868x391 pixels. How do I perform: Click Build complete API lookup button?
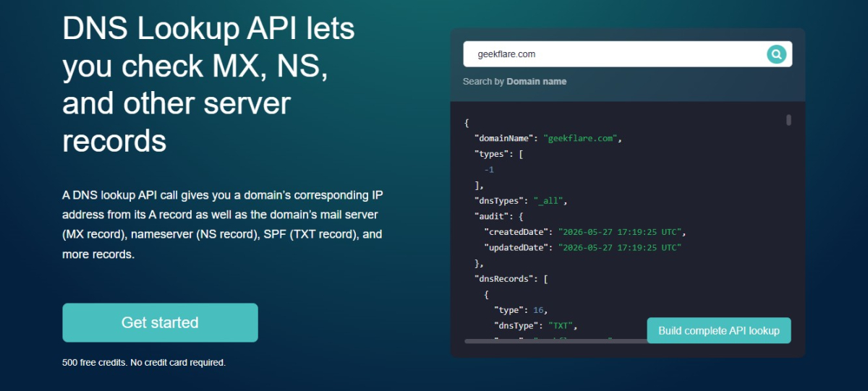tap(719, 330)
